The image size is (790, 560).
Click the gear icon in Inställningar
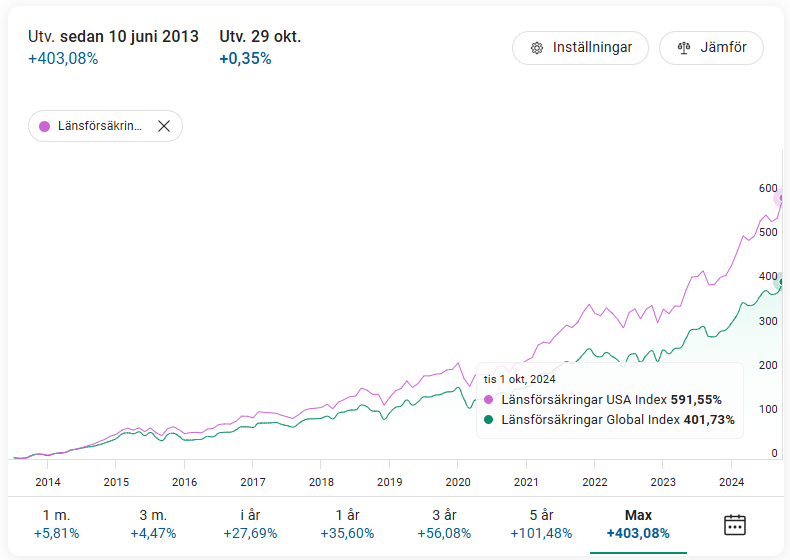click(x=537, y=48)
